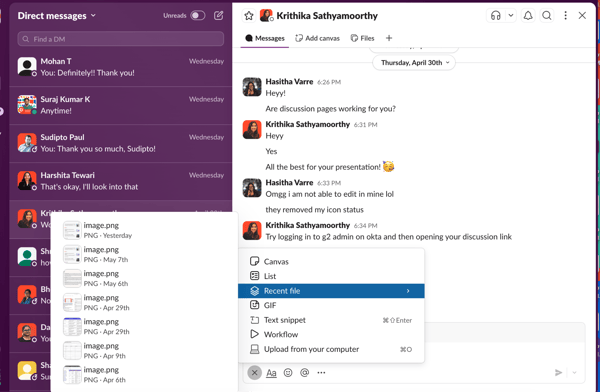Open the emoji picker
The height and width of the screenshot is (392, 600).
click(x=288, y=372)
